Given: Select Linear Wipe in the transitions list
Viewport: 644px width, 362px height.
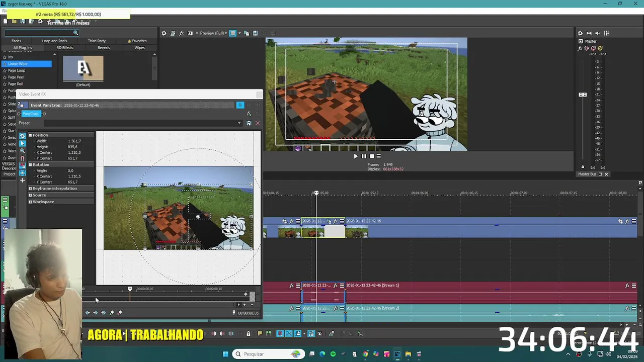Looking at the screenshot, I should pos(26,64).
